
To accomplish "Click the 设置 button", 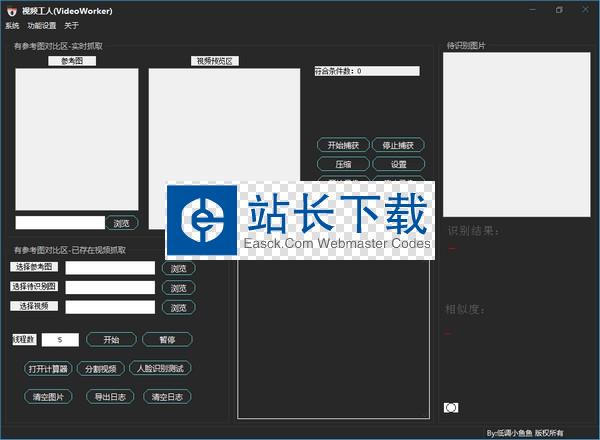I will pyautogui.click(x=398, y=164).
